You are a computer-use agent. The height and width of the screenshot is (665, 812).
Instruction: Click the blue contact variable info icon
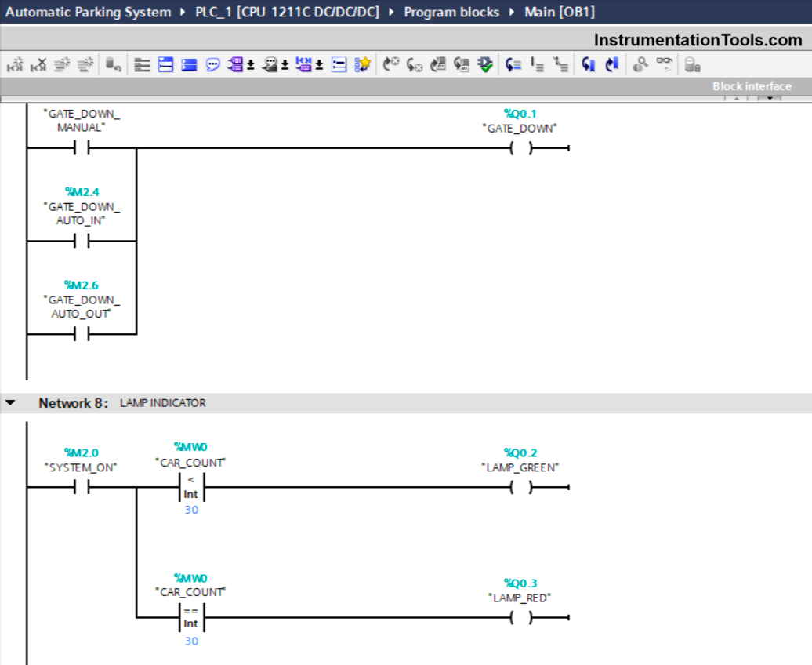304,65
